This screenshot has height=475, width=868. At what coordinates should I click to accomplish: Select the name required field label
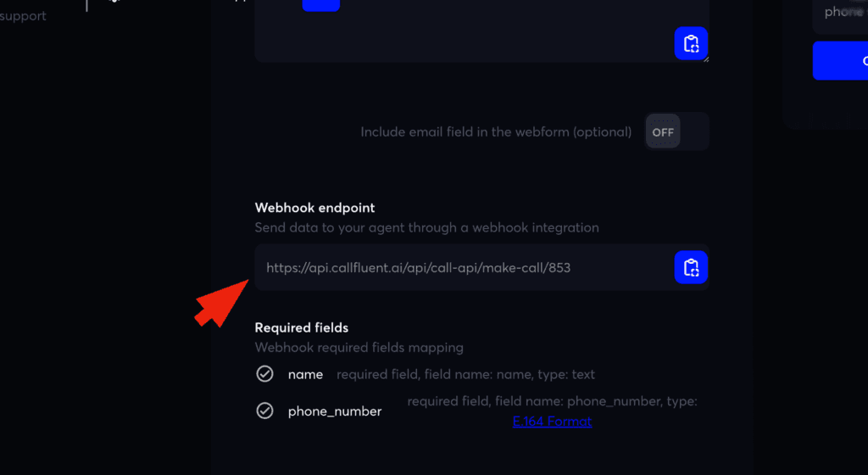click(x=305, y=374)
